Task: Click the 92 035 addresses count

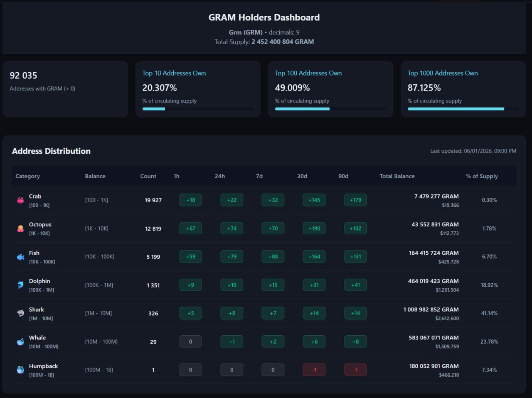Action: coord(23,76)
